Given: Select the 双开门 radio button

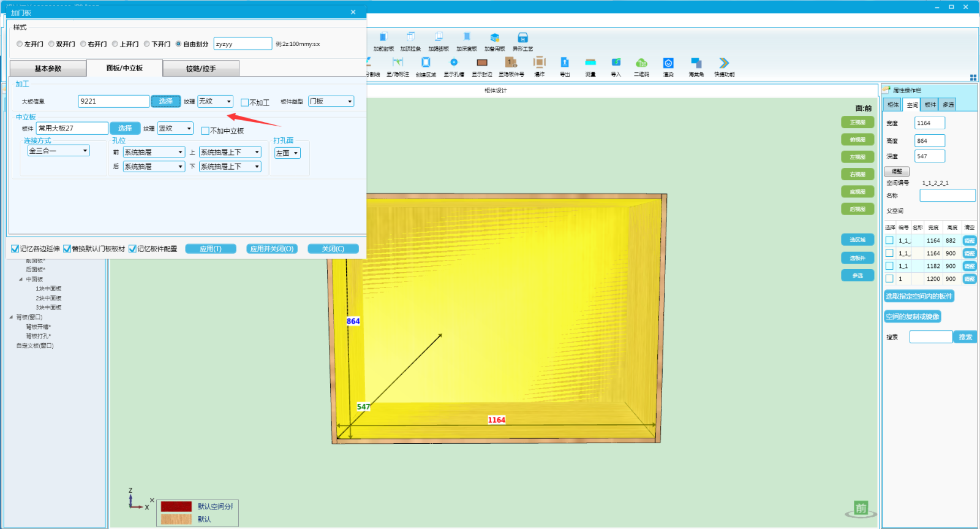Looking at the screenshot, I should tap(51, 44).
